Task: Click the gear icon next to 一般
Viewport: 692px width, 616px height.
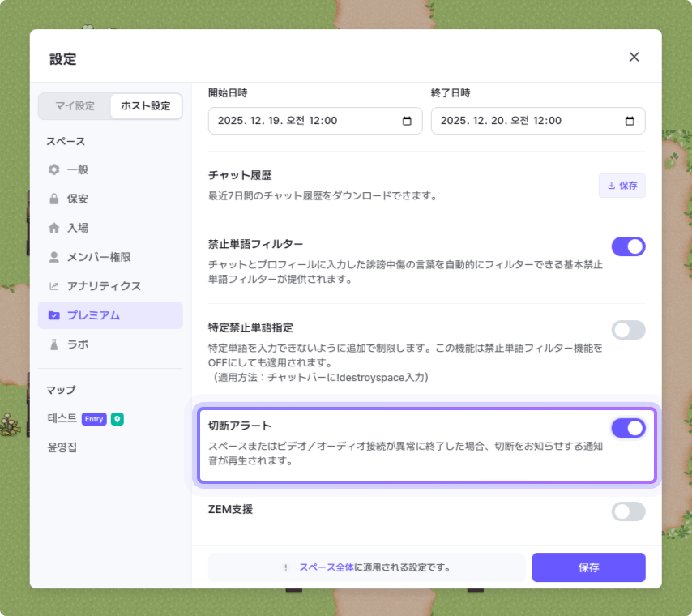Action: 53,169
